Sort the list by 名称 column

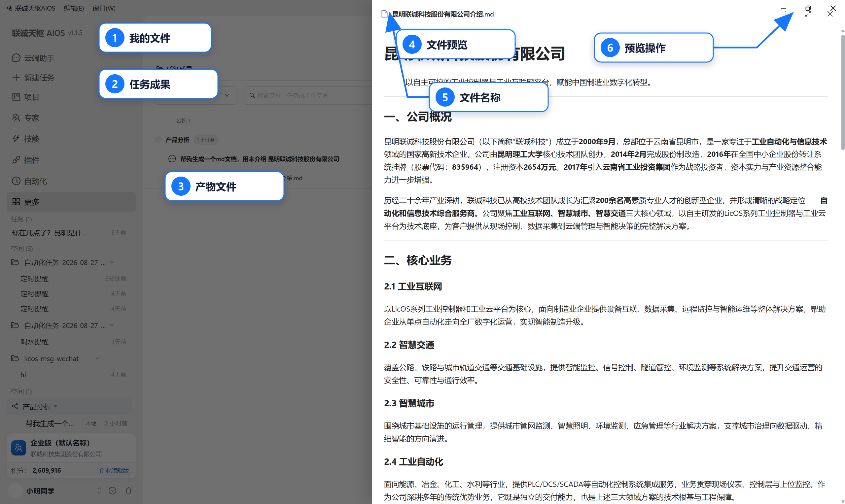pos(184,120)
